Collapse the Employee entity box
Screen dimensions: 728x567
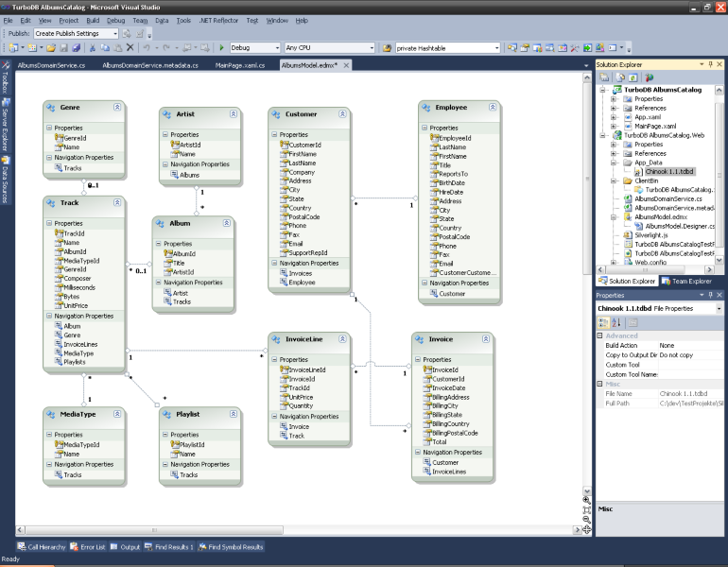[x=493, y=107]
